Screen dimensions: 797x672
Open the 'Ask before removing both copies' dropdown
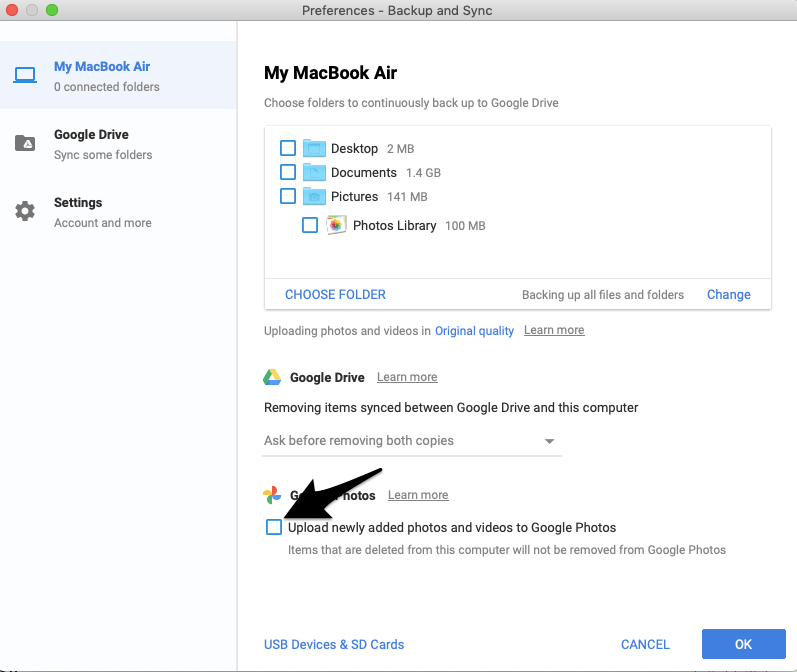click(x=412, y=441)
